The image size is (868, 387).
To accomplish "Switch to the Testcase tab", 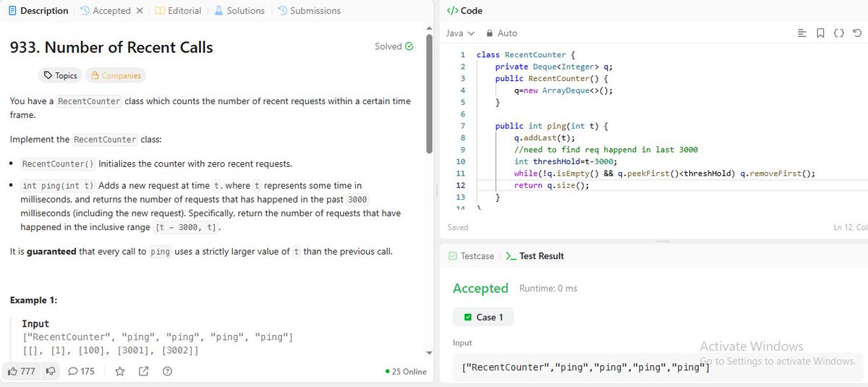I will (x=472, y=256).
